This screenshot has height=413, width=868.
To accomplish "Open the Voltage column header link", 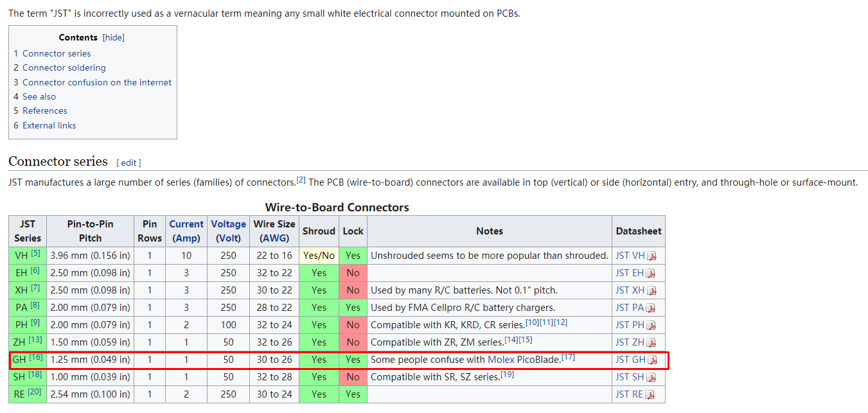I will coord(228,224).
